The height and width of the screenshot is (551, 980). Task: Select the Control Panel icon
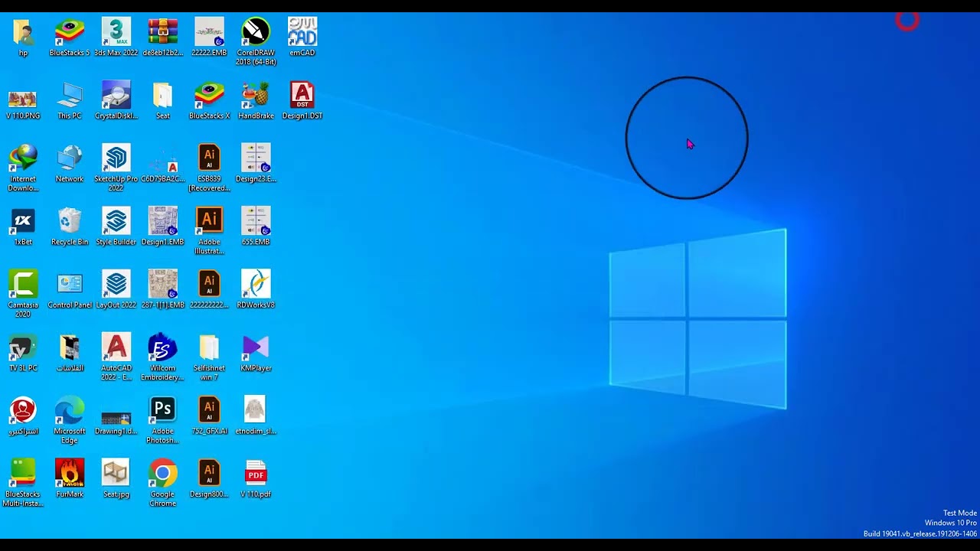coord(70,284)
